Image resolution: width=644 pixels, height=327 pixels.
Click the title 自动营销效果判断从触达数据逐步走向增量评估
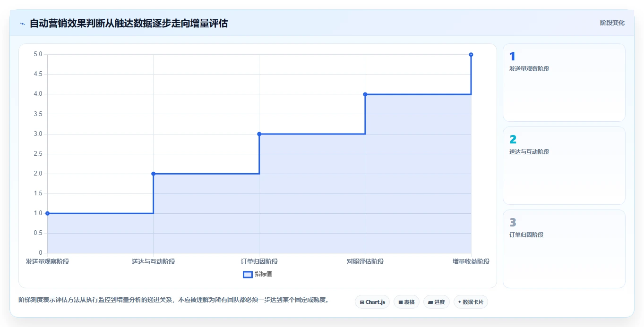click(x=129, y=23)
